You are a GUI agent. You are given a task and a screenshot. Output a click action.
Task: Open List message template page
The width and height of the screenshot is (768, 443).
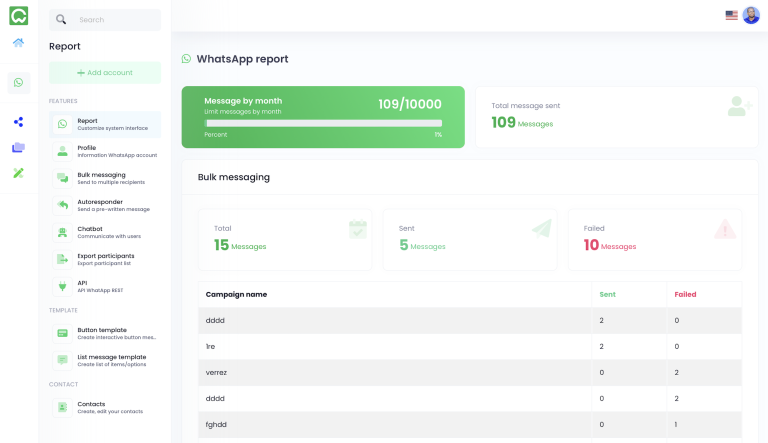pyautogui.click(x=104, y=360)
